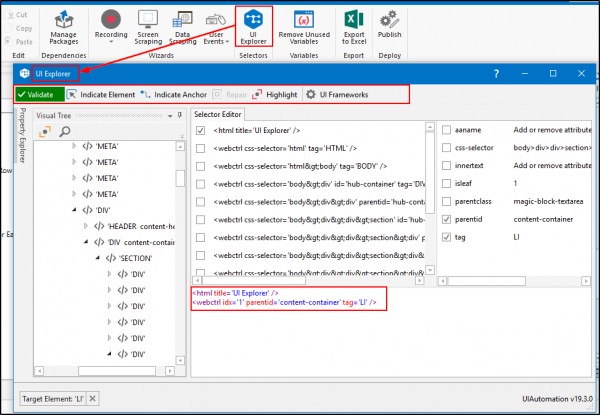600x415 pixels.
Task: Check the css-selector='html' tag='HTML' row
Action: pos(200,148)
